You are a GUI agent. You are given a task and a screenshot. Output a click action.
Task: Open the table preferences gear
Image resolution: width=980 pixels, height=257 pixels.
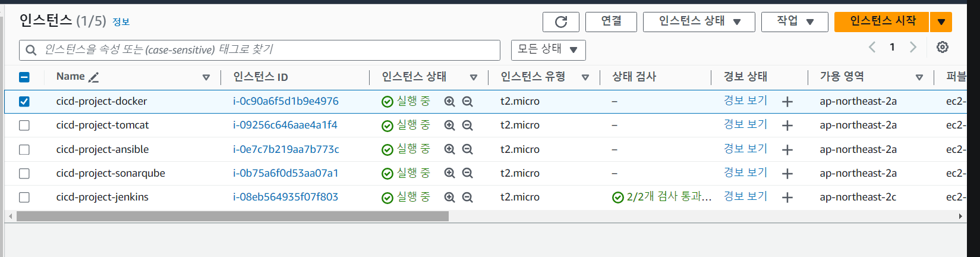[x=943, y=47]
